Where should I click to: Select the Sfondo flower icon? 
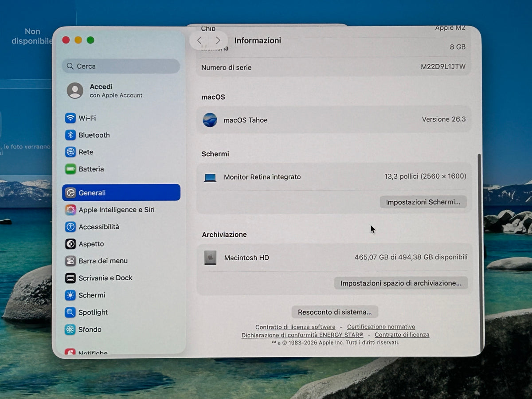tap(70, 329)
